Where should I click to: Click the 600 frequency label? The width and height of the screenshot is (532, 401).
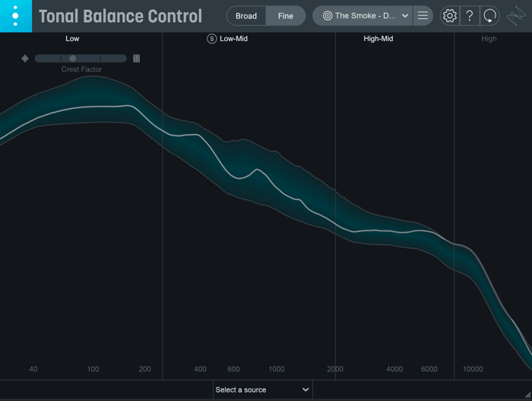[233, 369]
